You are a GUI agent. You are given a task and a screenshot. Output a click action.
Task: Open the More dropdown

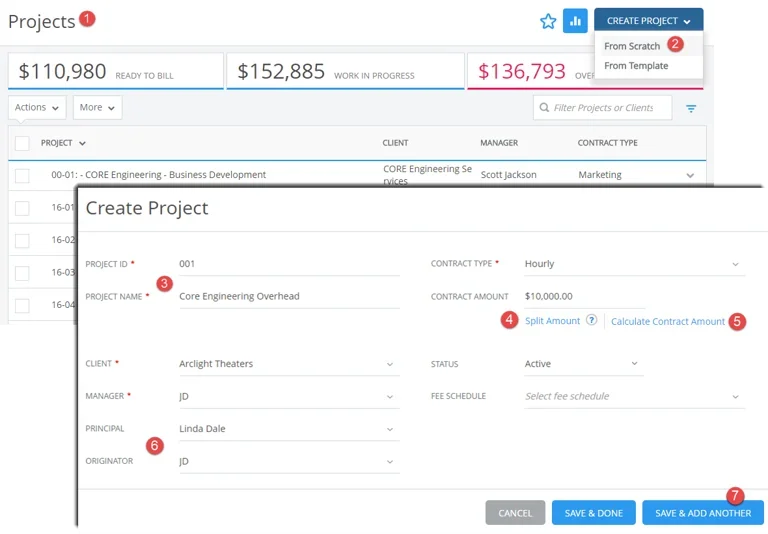[97, 107]
